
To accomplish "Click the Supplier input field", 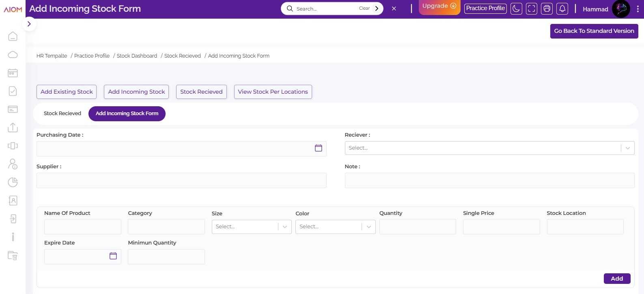I will click(181, 180).
